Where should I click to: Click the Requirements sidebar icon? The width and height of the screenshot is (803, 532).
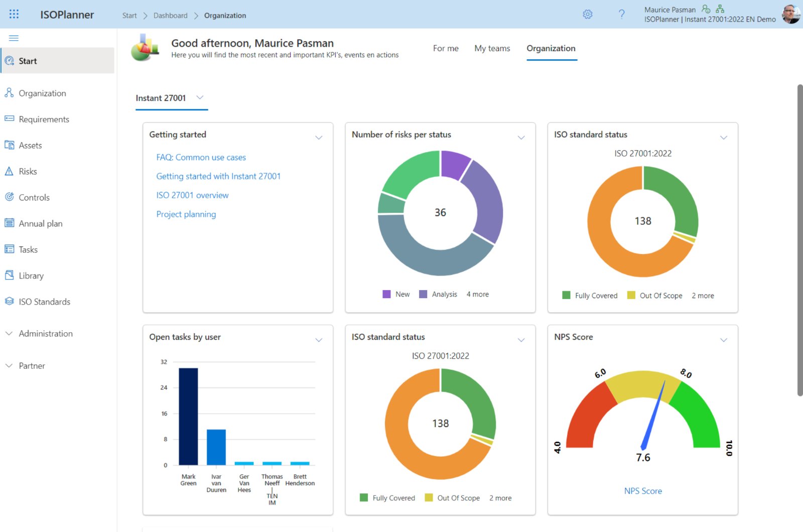click(9, 119)
